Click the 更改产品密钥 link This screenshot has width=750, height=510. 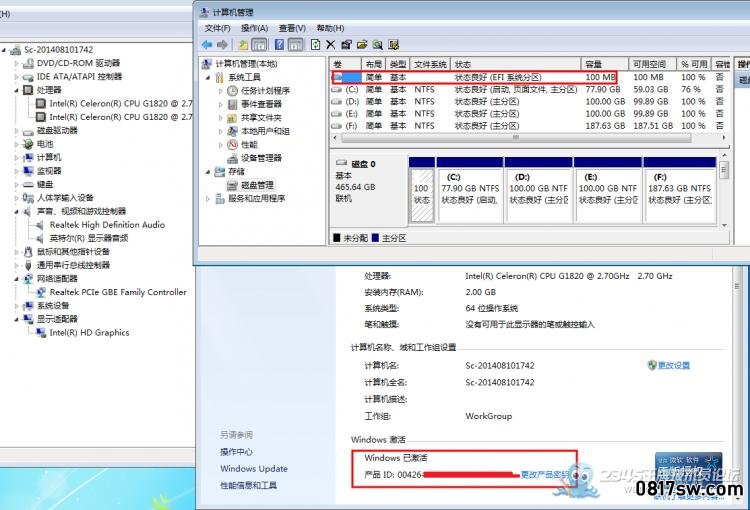click(x=544, y=475)
